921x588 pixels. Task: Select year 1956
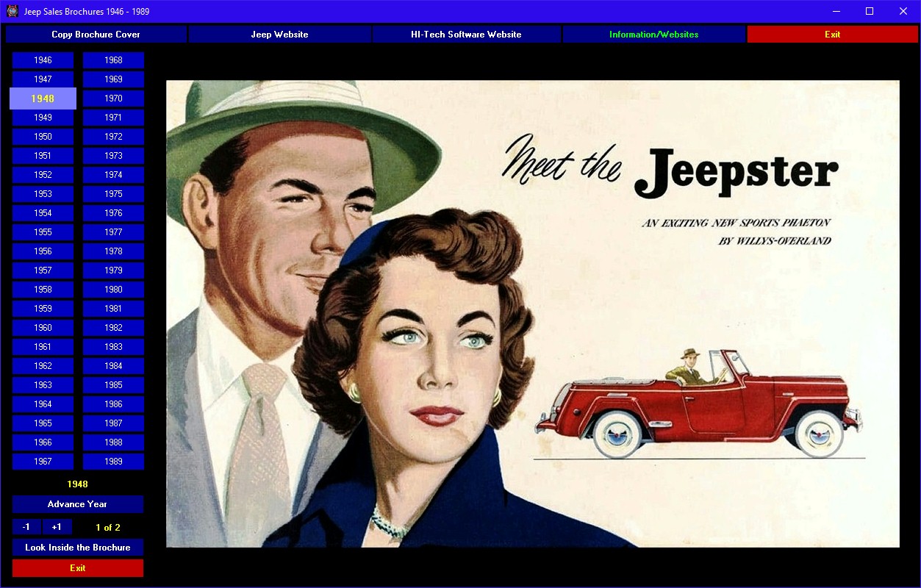click(x=43, y=251)
